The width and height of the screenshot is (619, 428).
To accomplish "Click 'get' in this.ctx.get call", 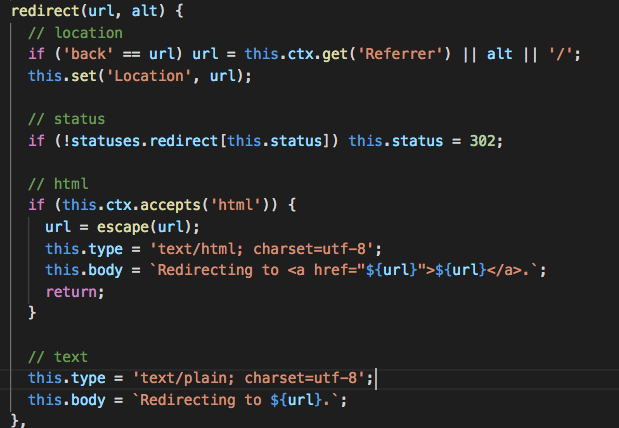I will (x=335, y=54).
